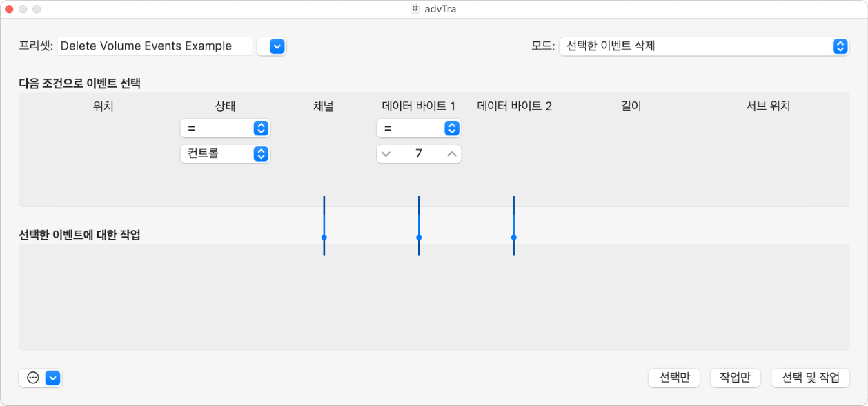Click the 위치 column header
The height and width of the screenshot is (406, 868).
103,106
